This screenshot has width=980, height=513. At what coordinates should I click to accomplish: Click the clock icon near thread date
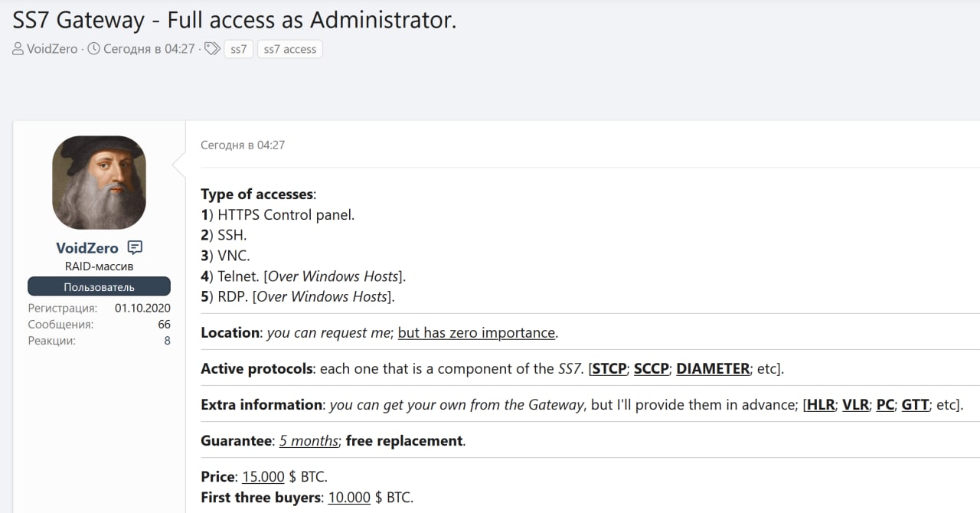click(94, 49)
